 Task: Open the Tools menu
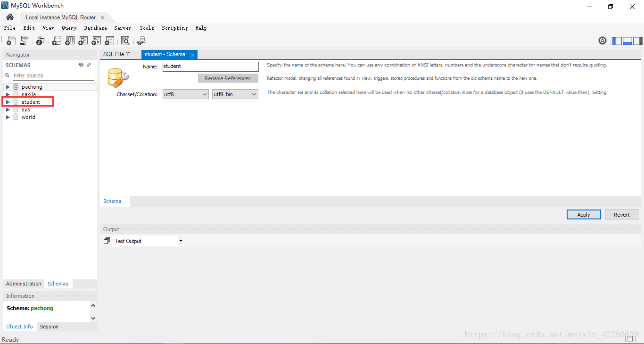tap(147, 28)
